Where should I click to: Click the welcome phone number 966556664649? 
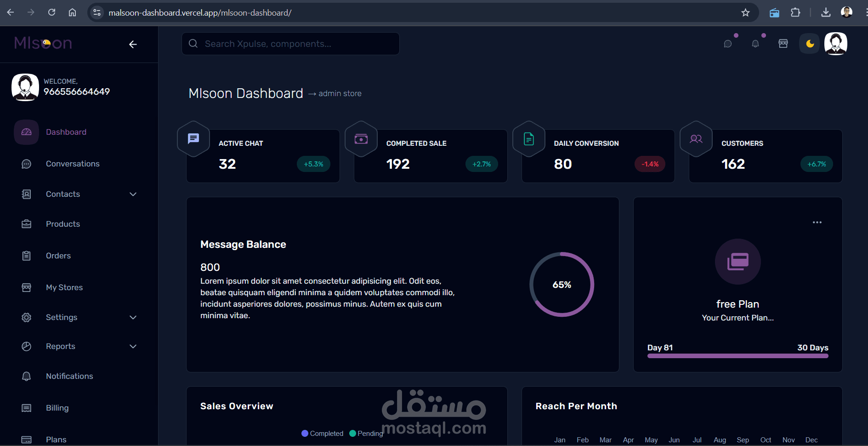click(77, 91)
